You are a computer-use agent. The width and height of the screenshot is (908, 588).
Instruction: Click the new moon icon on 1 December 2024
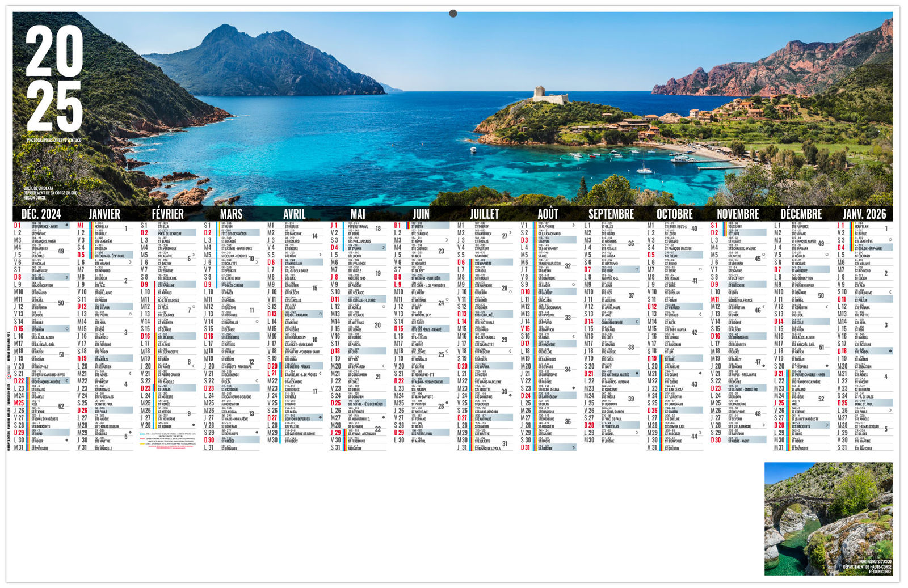click(67, 226)
